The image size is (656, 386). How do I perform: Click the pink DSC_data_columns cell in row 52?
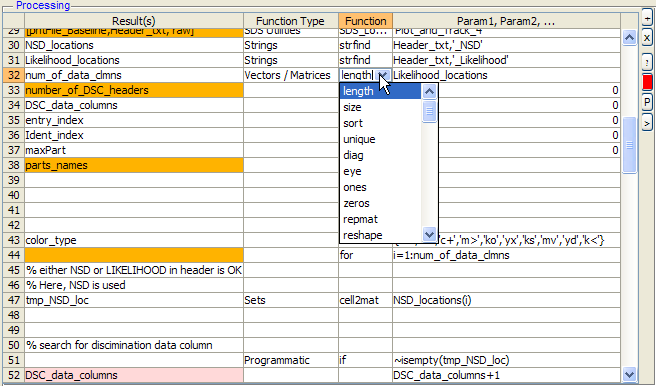[134, 375]
